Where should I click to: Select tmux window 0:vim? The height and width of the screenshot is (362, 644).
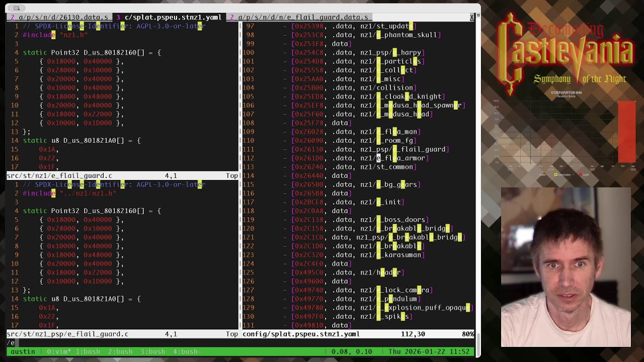tap(59, 351)
